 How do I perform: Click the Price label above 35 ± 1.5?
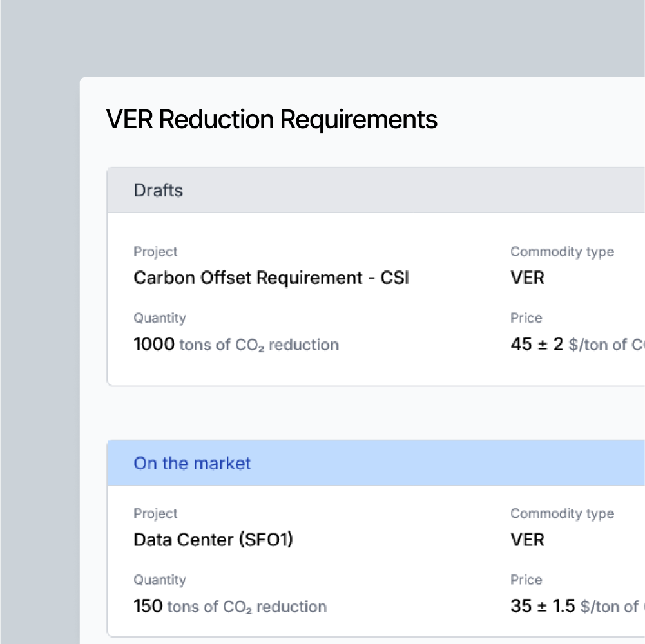click(526, 580)
